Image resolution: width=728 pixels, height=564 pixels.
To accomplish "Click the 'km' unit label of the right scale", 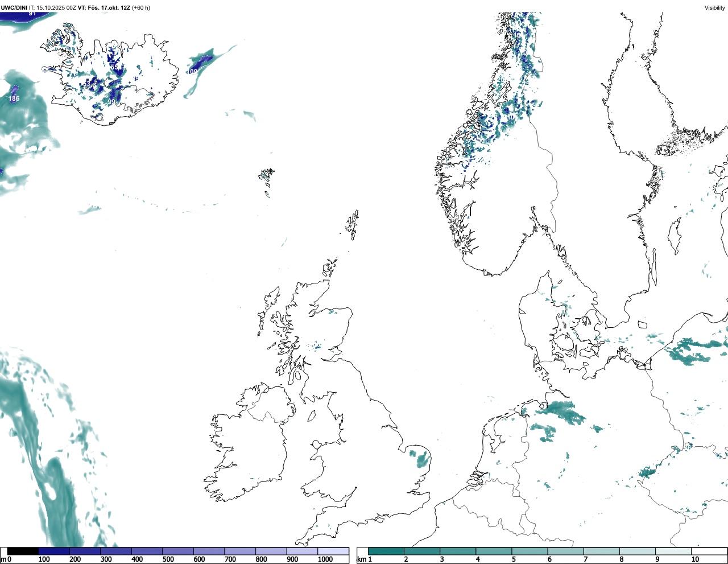I will point(362,559).
